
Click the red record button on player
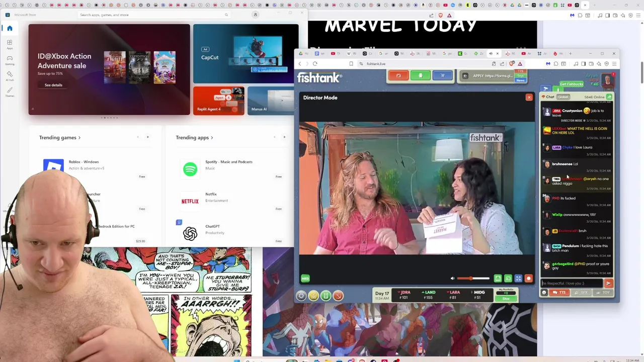click(529, 278)
